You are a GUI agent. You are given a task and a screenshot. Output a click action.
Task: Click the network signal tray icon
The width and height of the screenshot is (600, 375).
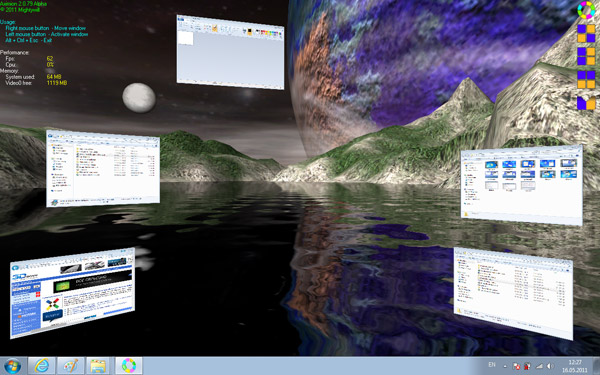(539, 366)
